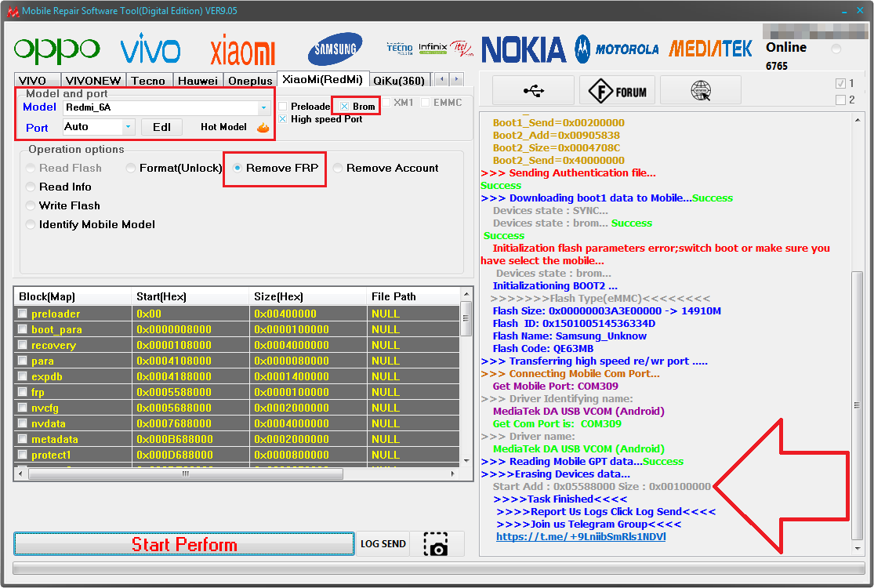Click the Model field showing Redmi_6A

click(x=166, y=107)
